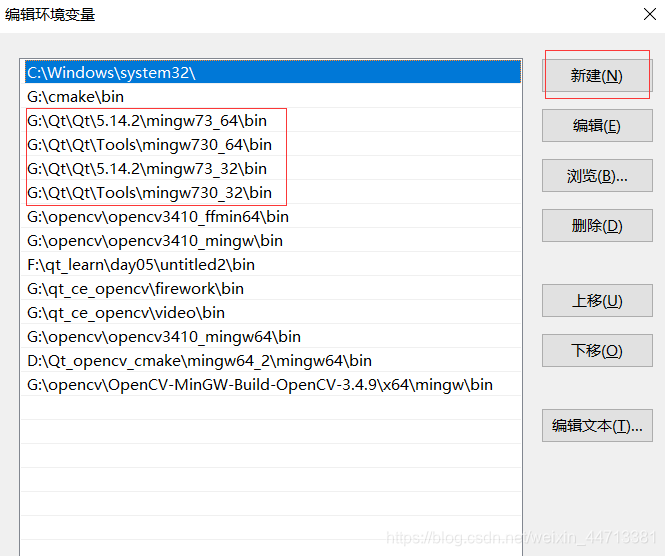Select G:\opencv\opencv3410_mingw64\bin entry

[x=271, y=336]
